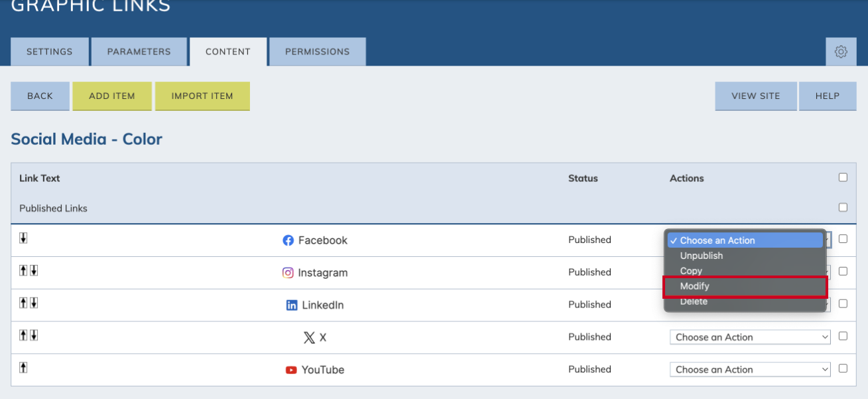Select the Facebook row checkbox

843,239
